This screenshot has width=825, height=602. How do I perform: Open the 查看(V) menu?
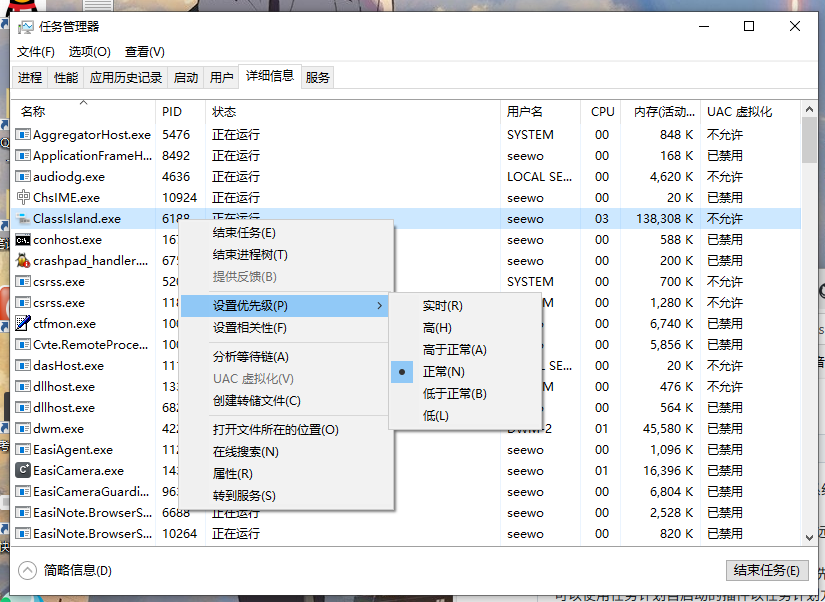pyautogui.click(x=145, y=52)
